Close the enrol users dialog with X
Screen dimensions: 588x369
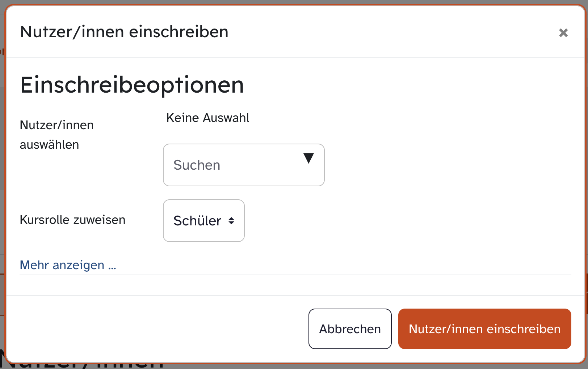(x=563, y=33)
